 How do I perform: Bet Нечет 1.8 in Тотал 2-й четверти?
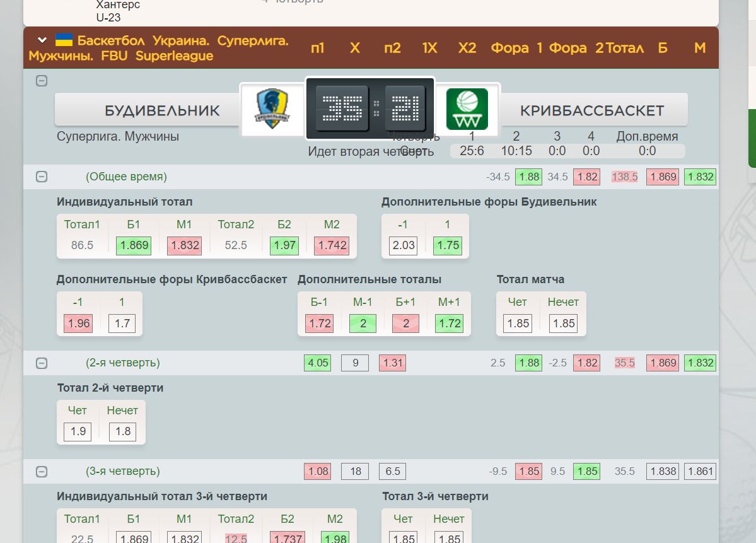(122, 431)
